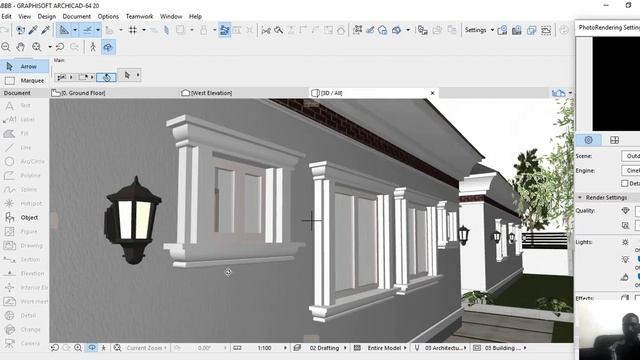Select the Figure tool

pos(24,231)
